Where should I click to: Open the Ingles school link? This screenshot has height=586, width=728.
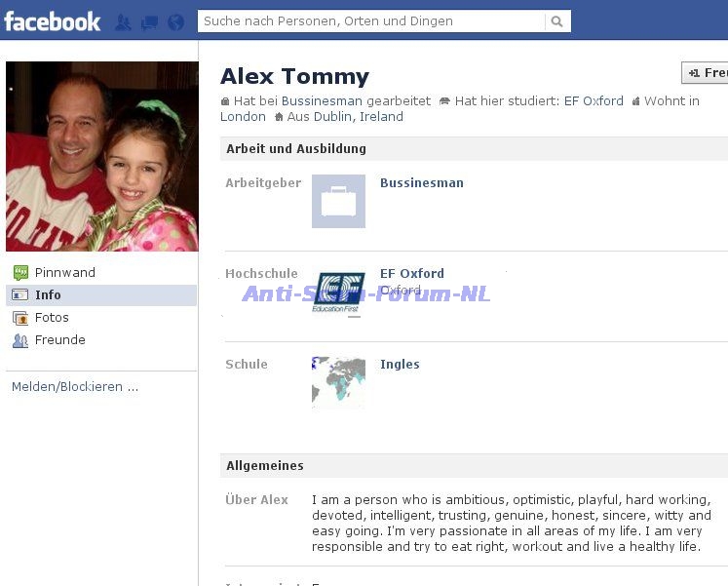400,364
